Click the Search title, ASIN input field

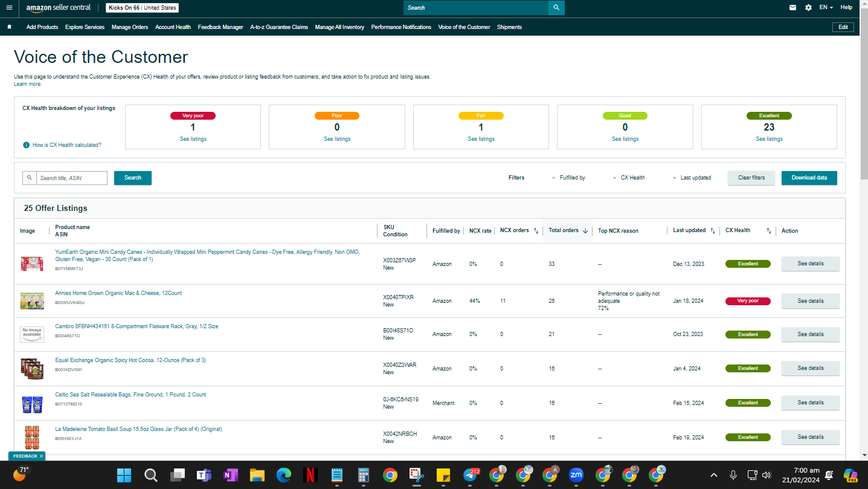[x=72, y=178]
